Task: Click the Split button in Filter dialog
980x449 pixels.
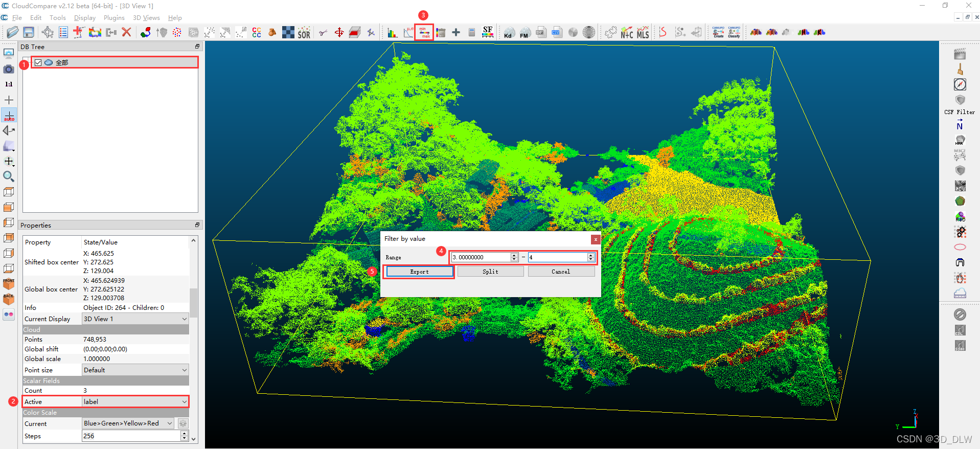Action: (x=490, y=272)
